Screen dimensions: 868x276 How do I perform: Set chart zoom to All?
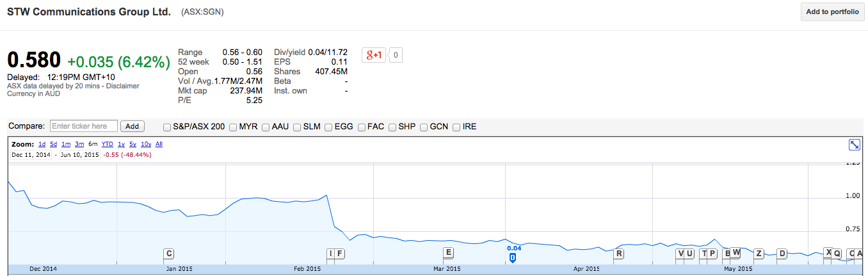click(x=159, y=144)
